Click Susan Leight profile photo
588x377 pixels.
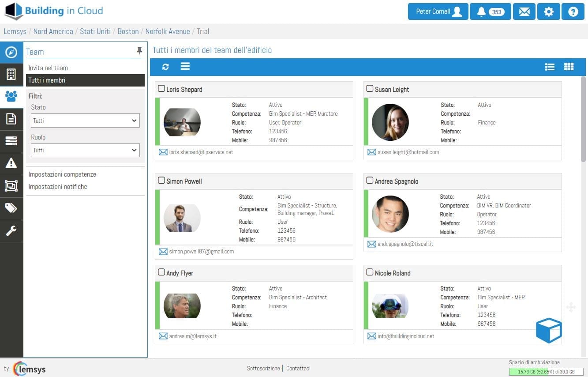(390, 122)
